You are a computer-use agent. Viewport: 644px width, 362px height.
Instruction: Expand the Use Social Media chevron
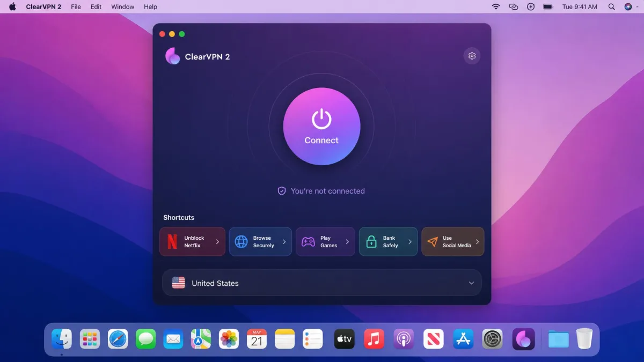(477, 242)
